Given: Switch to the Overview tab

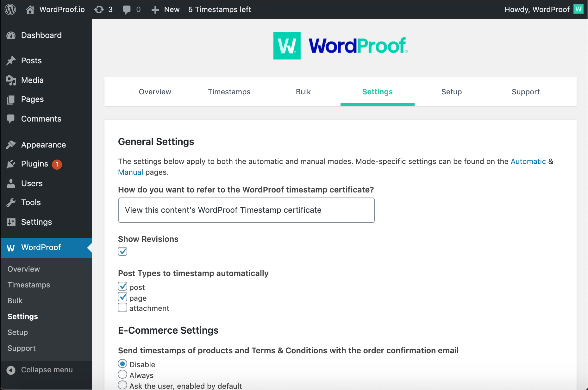Looking at the screenshot, I should tap(155, 92).
